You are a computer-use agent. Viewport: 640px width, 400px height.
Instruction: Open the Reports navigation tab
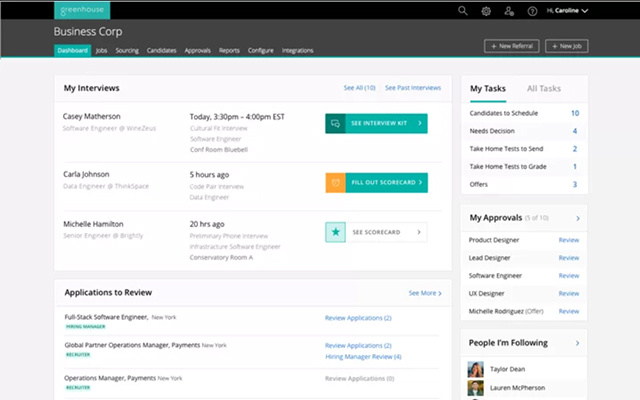point(229,51)
